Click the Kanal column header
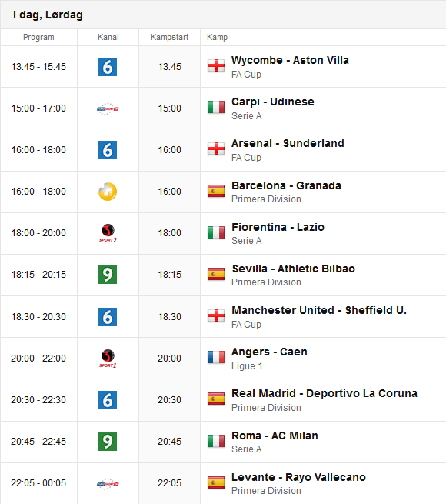 click(108, 37)
